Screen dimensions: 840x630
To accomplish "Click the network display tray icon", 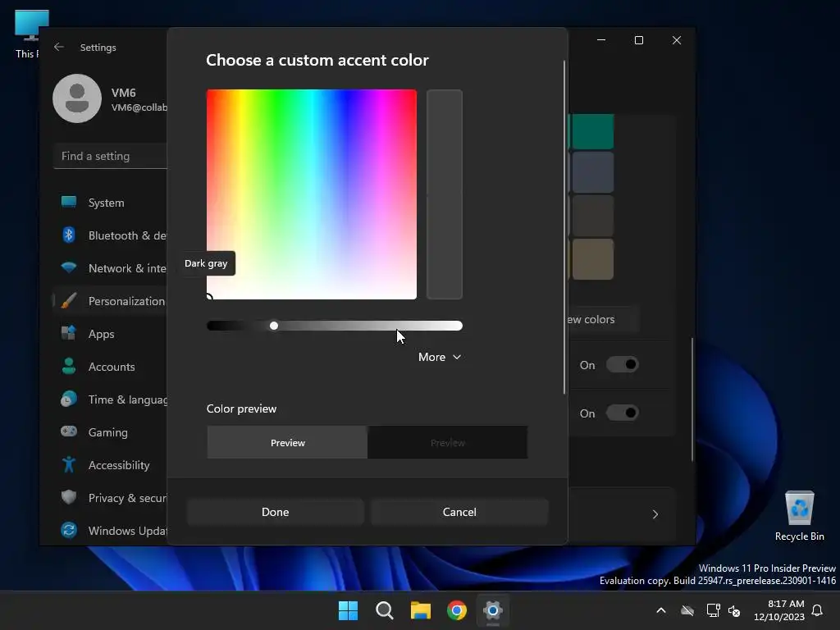I will tap(713, 610).
